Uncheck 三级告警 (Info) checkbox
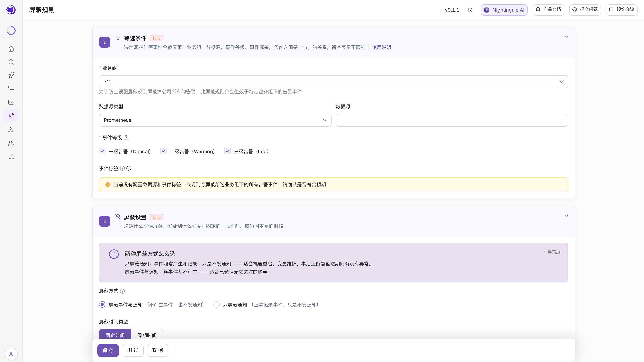The height and width of the screenshot is (362, 644). click(x=227, y=151)
